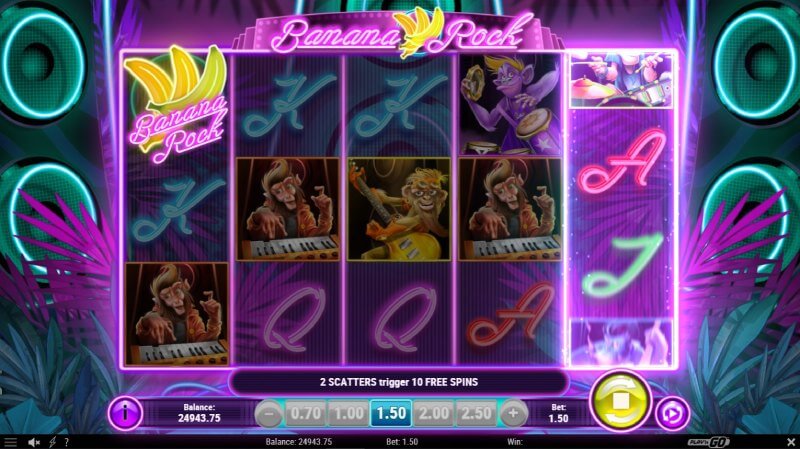This screenshot has width=800, height=449.
Task: Decrease bet with minus button
Action: 268,413
